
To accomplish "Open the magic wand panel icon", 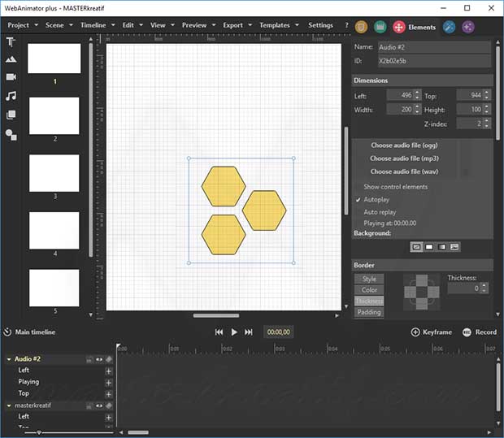I will click(x=449, y=27).
